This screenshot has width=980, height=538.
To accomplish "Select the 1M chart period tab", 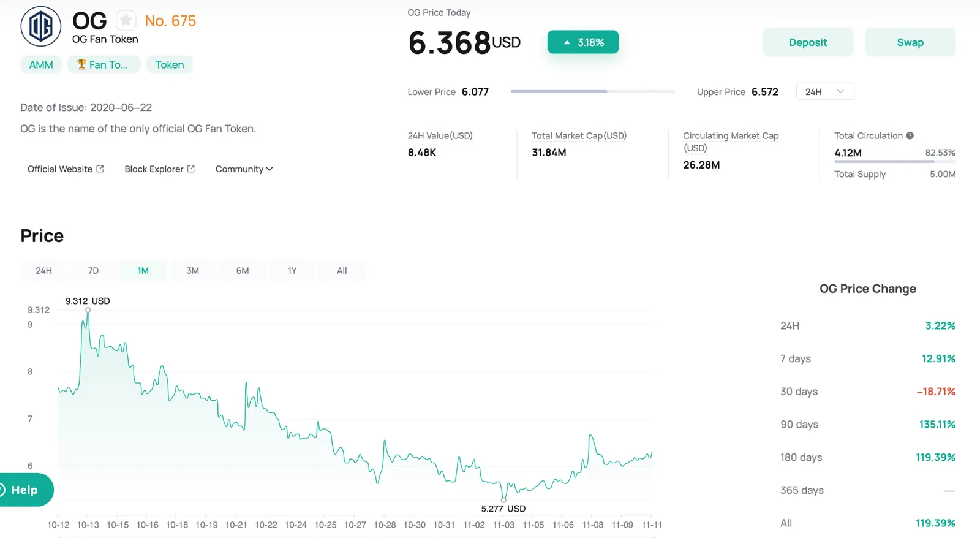I will pyautogui.click(x=143, y=271).
